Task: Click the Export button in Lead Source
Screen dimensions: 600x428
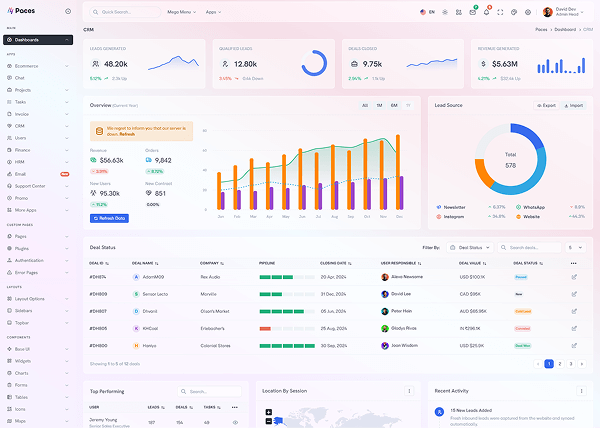Action: click(x=546, y=105)
